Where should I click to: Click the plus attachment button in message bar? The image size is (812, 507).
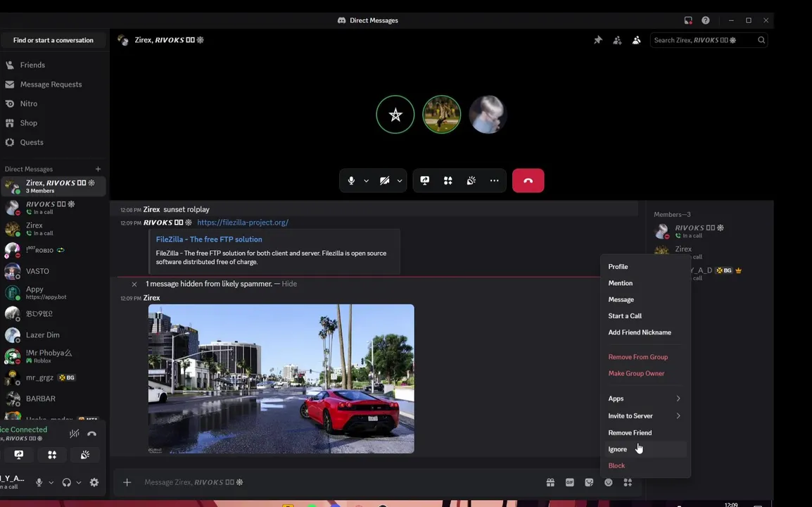click(x=127, y=482)
